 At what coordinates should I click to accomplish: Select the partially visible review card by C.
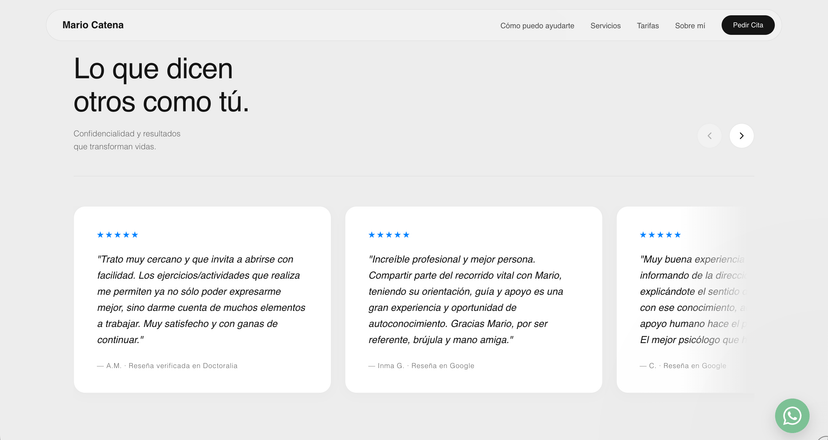(685, 299)
